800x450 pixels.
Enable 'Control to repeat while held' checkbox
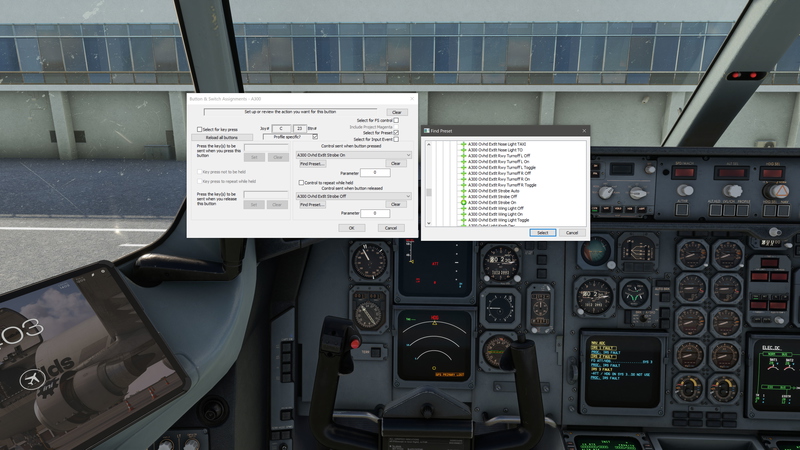(x=301, y=183)
